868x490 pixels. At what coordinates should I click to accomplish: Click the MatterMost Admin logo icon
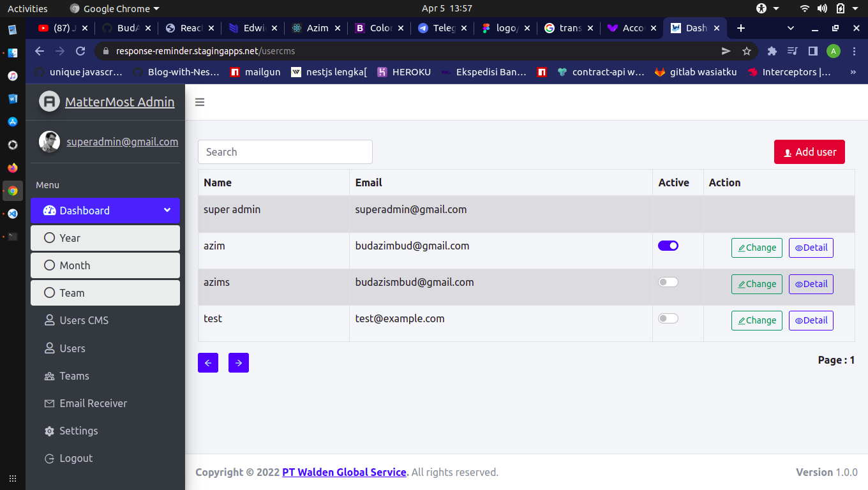click(x=49, y=101)
